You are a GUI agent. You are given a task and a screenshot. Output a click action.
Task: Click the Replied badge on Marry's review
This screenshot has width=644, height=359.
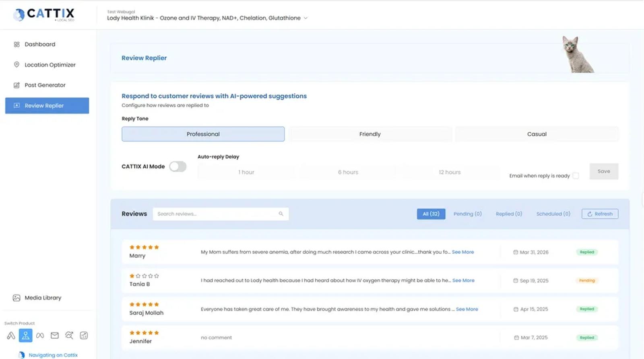587,252
